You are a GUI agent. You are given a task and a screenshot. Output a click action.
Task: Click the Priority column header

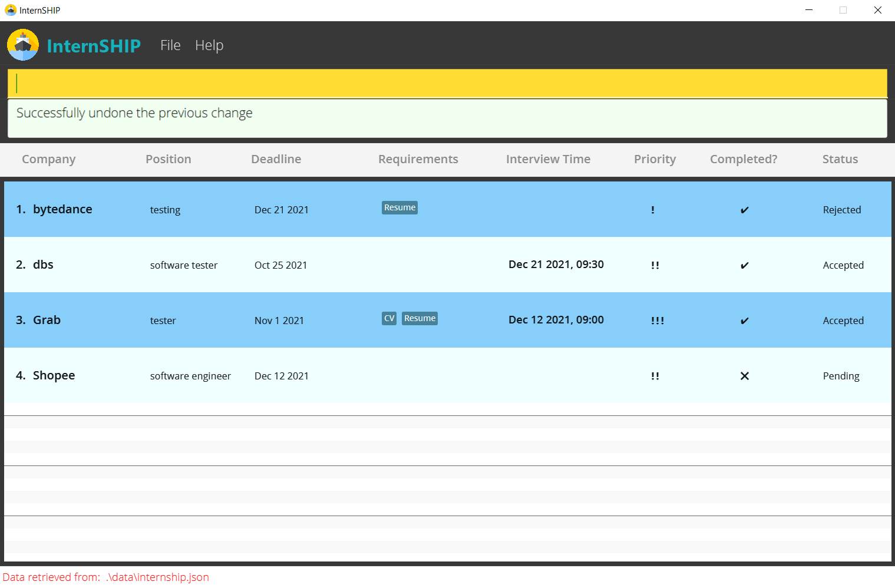click(x=655, y=159)
